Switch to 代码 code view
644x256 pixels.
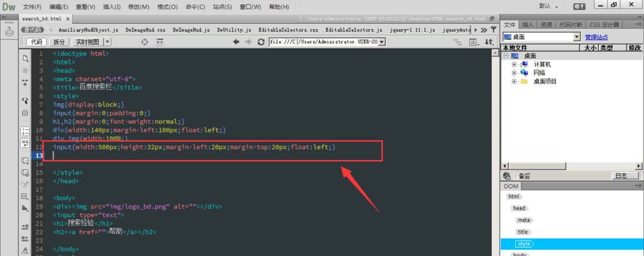(37, 42)
